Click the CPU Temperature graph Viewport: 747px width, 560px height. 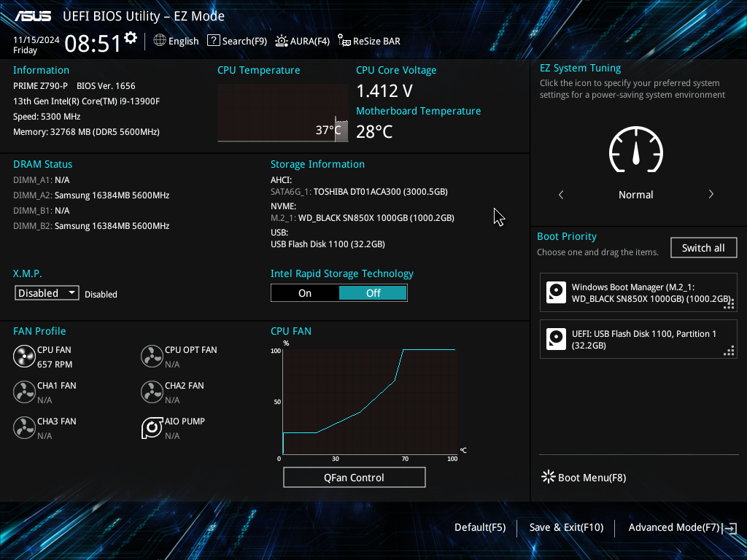pyautogui.click(x=283, y=113)
